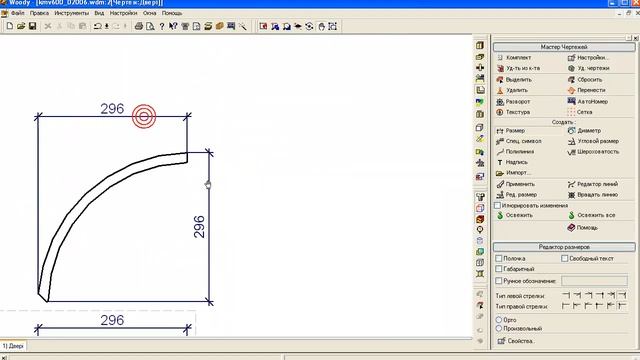Click the Применить command
The height and width of the screenshot is (360, 640).
(516, 184)
